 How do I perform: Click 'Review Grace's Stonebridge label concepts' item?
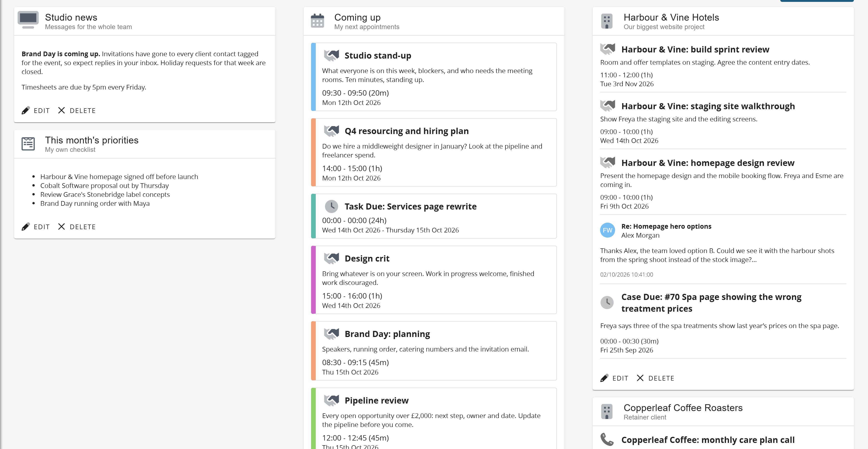[105, 194]
